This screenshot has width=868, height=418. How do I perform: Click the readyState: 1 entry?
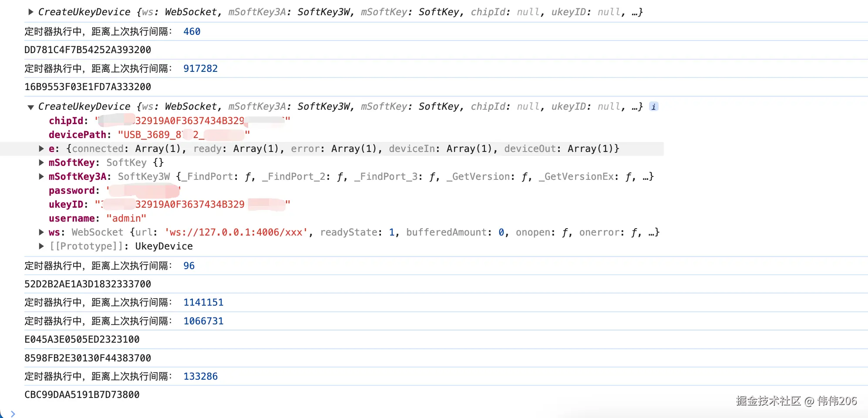coord(357,233)
